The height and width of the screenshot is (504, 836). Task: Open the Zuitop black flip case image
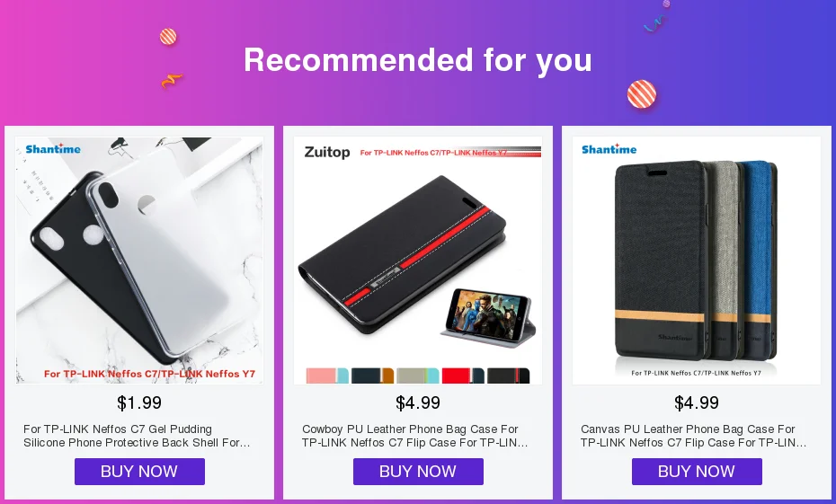418,260
